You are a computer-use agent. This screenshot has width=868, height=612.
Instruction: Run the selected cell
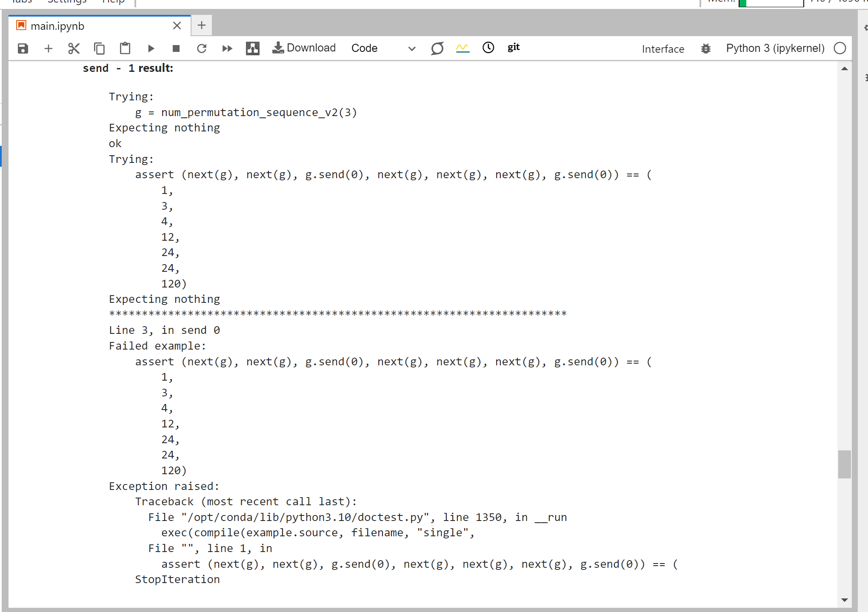click(151, 48)
